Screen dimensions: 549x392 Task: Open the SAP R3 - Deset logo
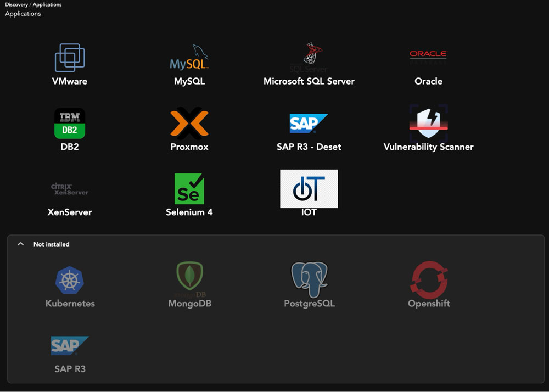[309, 123]
